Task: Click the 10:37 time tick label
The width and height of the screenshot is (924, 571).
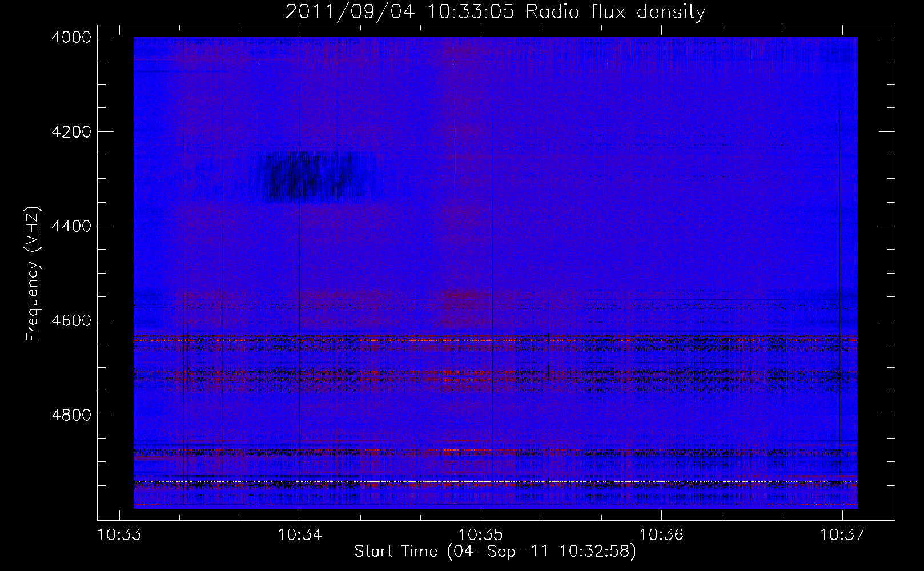Action: coord(842,535)
